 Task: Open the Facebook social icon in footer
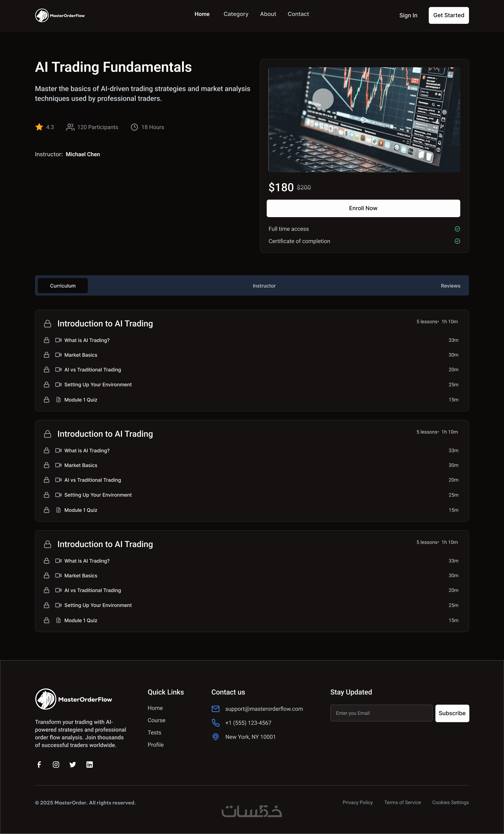pyautogui.click(x=39, y=765)
